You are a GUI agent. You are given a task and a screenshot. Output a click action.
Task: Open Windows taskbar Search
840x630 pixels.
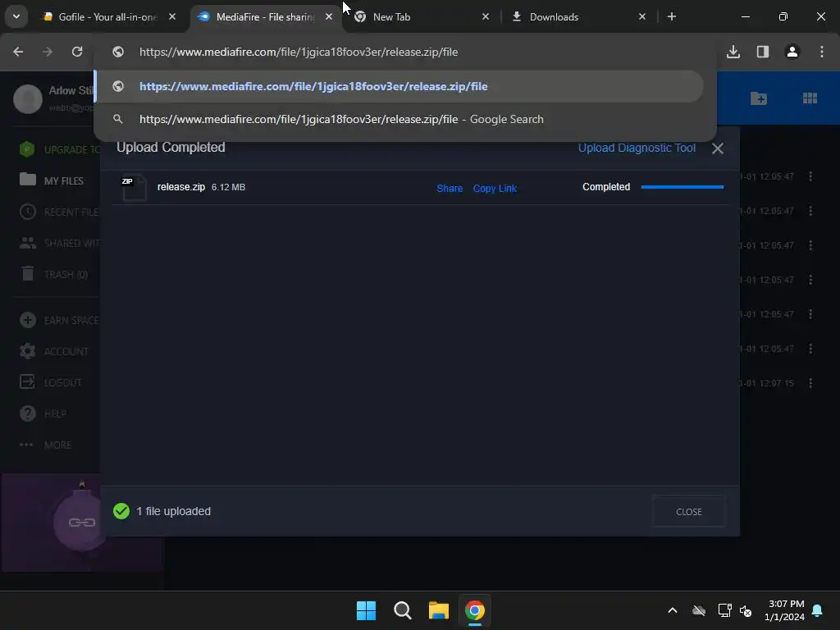[x=402, y=610]
